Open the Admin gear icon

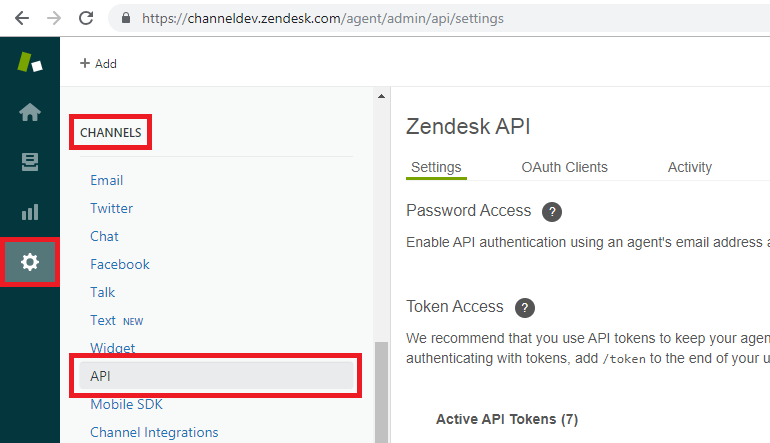click(30, 262)
